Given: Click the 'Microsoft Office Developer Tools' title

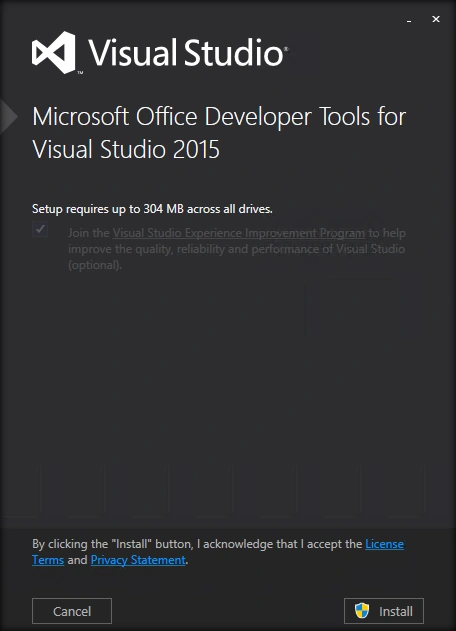Looking at the screenshot, I should [219, 133].
